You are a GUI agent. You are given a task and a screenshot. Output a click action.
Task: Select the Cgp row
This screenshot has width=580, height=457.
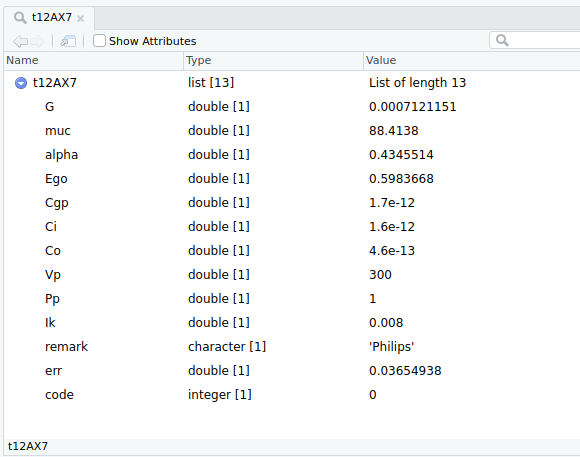click(x=292, y=203)
